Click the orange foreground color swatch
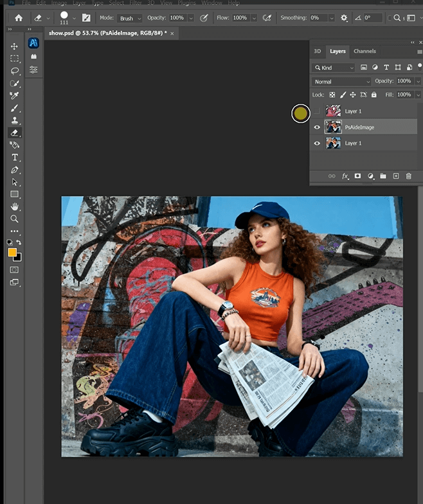This screenshot has width=423, height=504. pyautogui.click(x=12, y=253)
